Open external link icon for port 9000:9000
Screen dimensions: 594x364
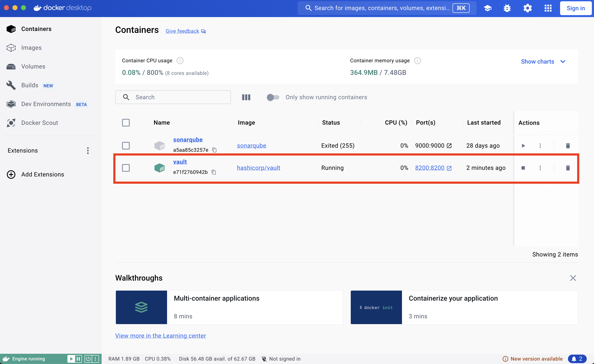(449, 146)
